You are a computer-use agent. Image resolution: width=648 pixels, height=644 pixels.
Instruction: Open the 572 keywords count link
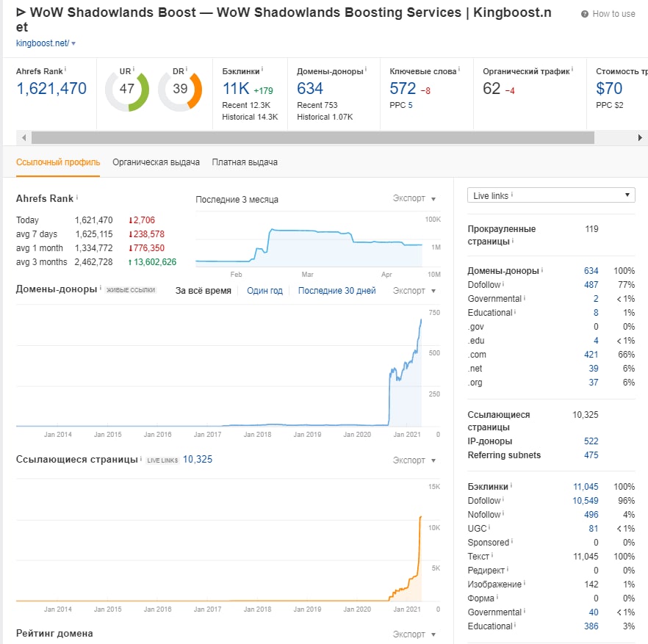point(403,88)
